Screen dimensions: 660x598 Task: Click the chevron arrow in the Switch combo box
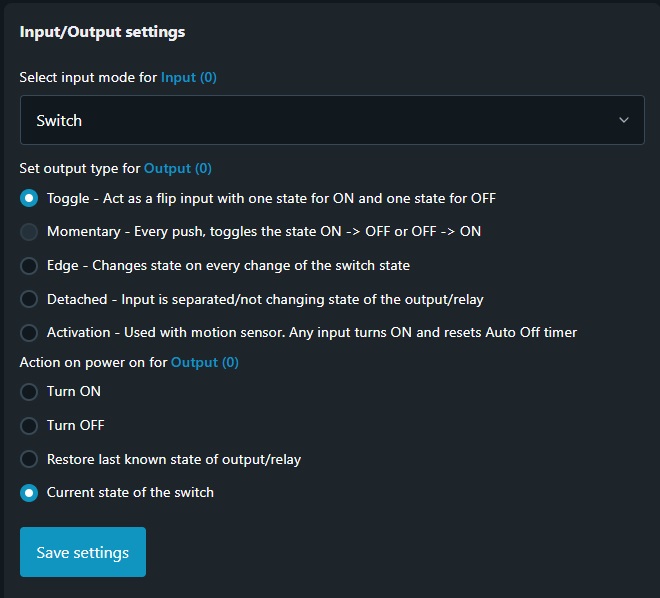tap(624, 120)
